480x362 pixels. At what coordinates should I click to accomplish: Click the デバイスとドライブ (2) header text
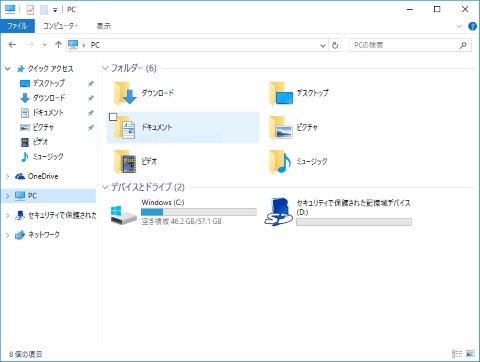point(148,187)
